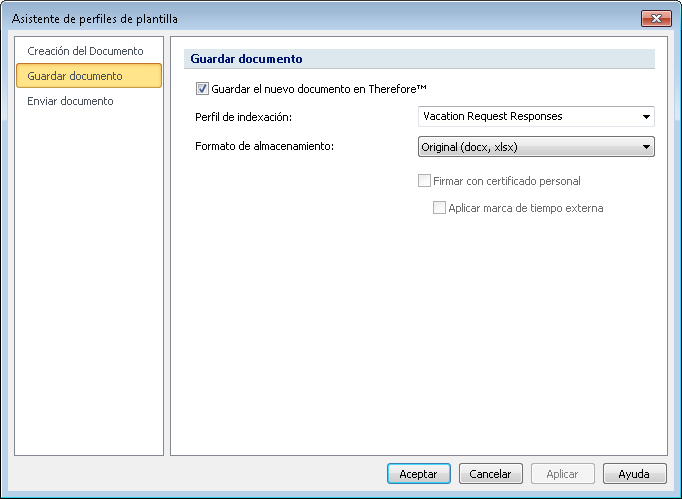Open the Creación del Documento page

point(85,51)
